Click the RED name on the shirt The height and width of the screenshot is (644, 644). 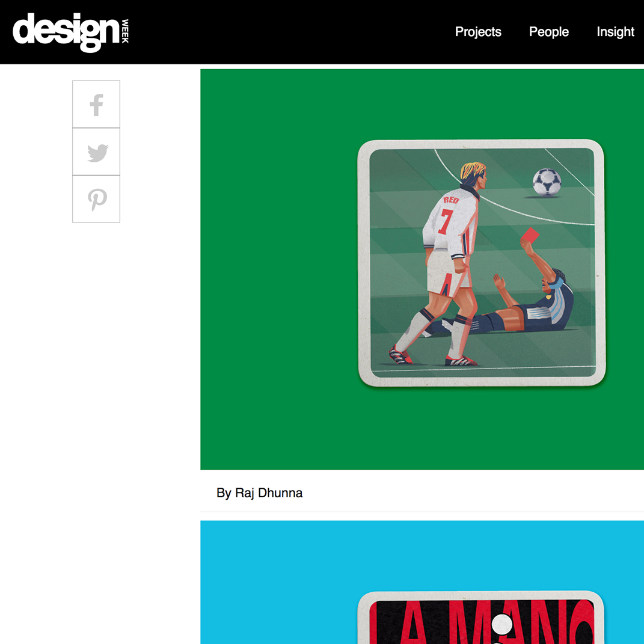click(x=450, y=200)
